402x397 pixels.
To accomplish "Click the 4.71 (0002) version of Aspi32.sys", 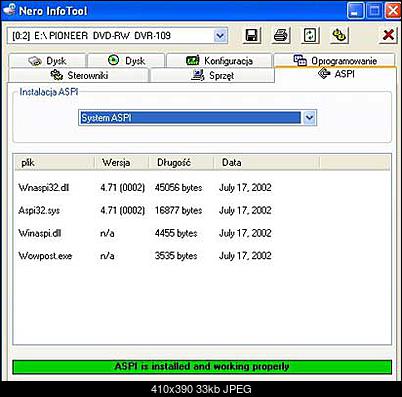I will pos(122,210).
